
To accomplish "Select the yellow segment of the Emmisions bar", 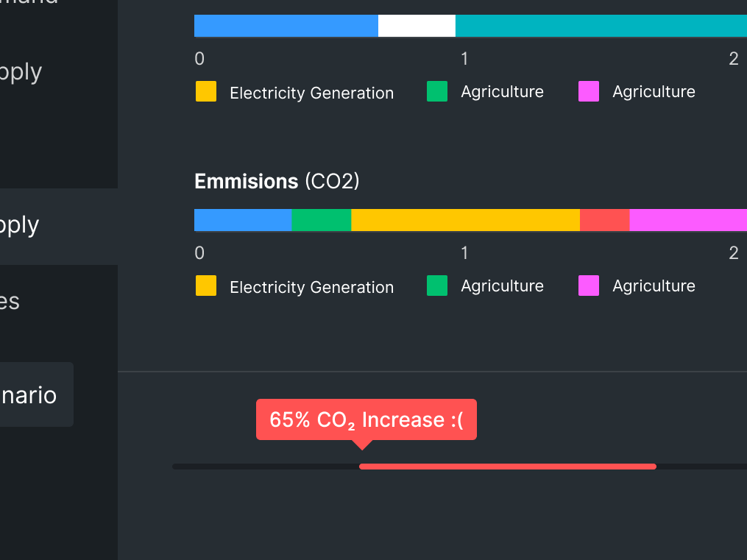I will coord(465,219).
